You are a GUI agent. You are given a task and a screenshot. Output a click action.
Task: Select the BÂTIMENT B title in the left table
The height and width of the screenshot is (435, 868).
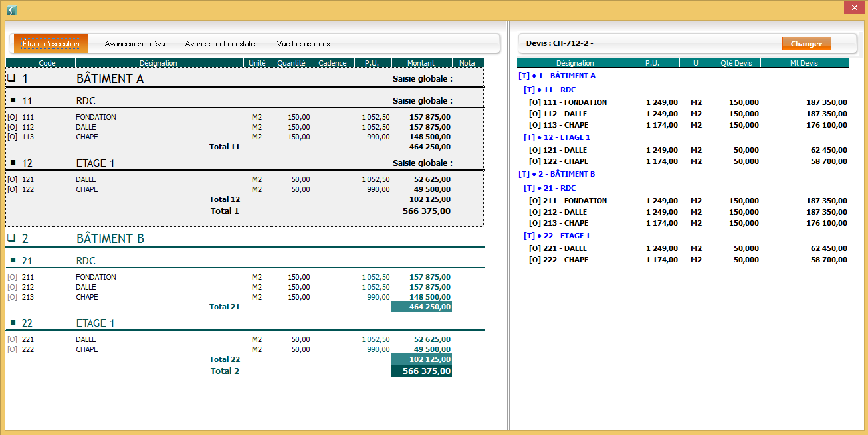(110, 238)
